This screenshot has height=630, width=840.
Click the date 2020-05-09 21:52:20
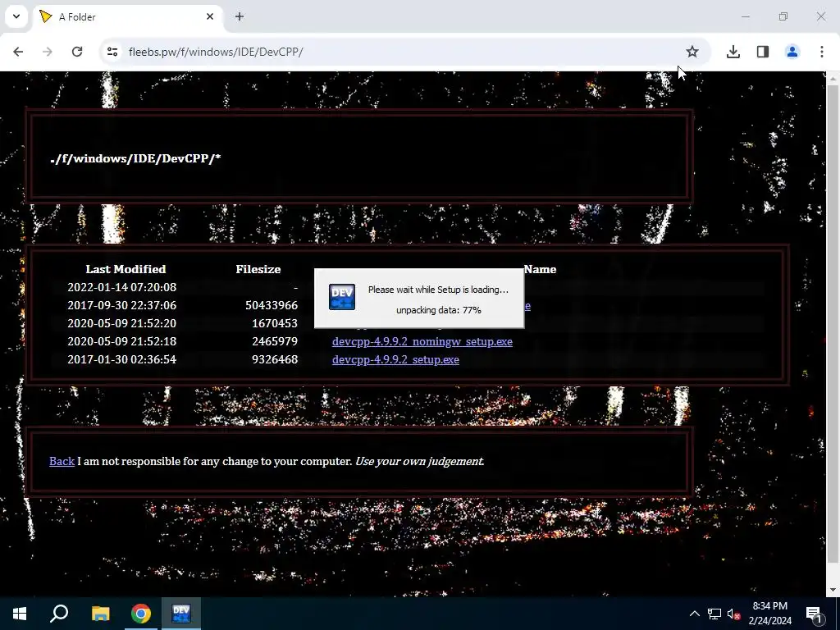[122, 323]
